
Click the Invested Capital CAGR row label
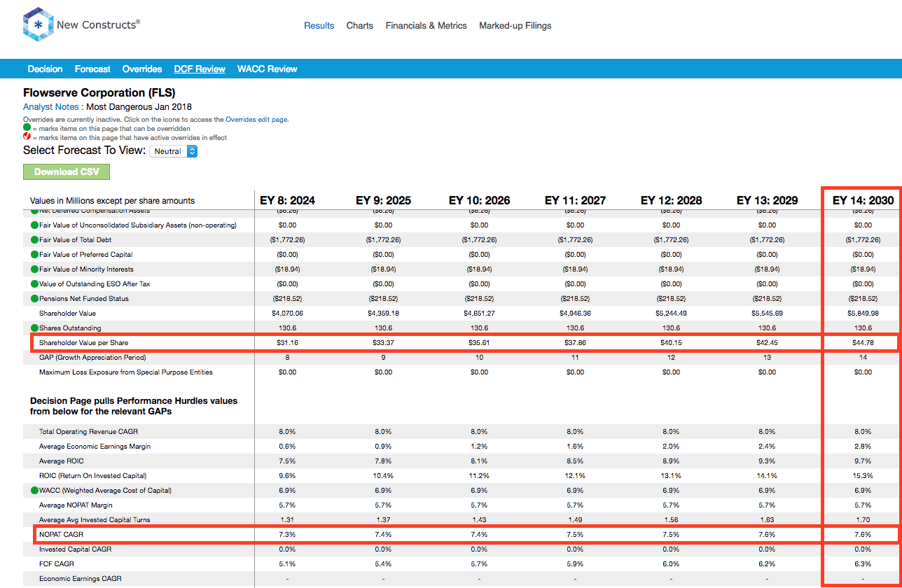pos(76,549)
